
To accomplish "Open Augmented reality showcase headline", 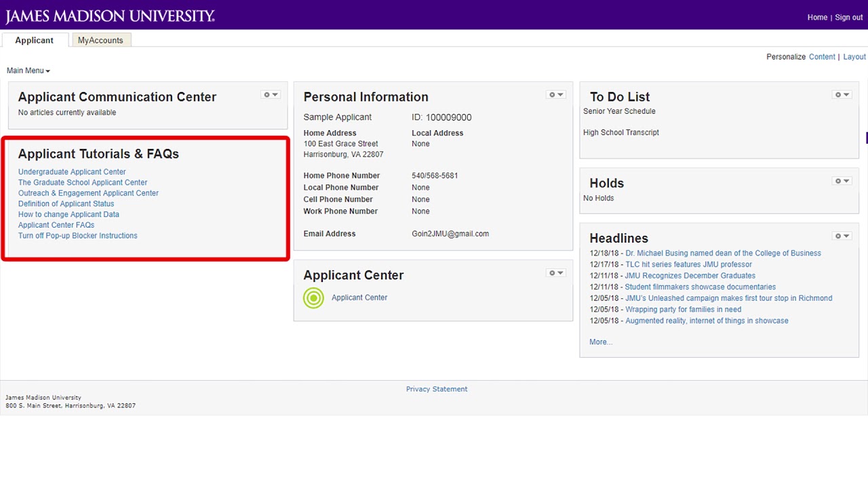I will pyautogui.click(x=707, y=321).
